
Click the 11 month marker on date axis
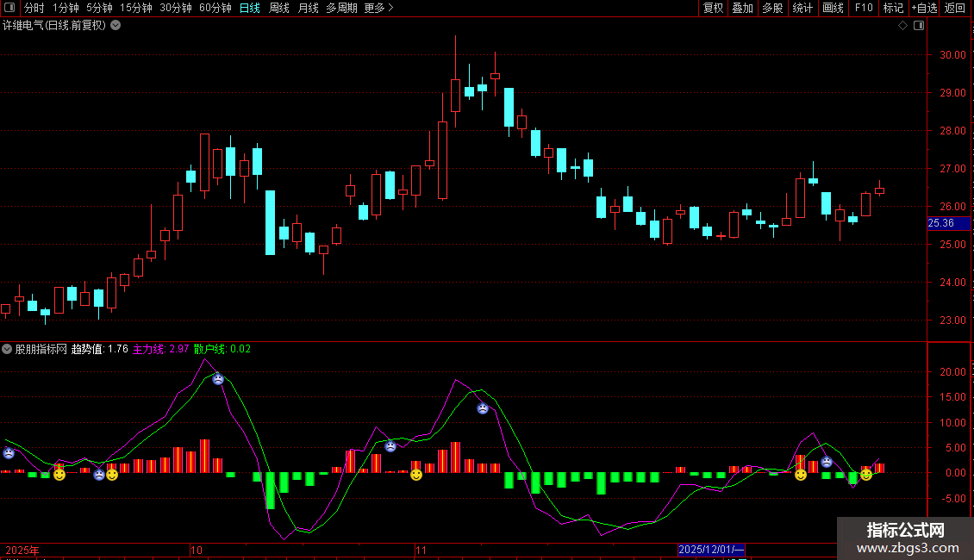421,550
